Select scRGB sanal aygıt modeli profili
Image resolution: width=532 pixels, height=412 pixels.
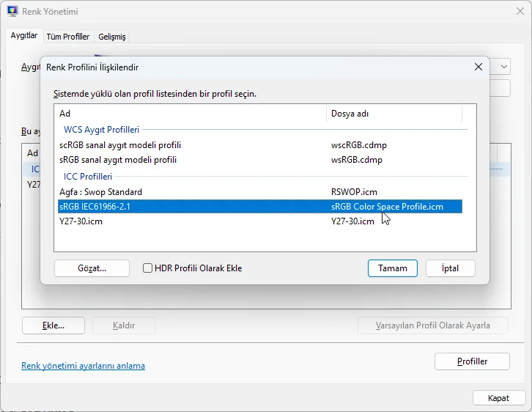(x=260, y=145)
